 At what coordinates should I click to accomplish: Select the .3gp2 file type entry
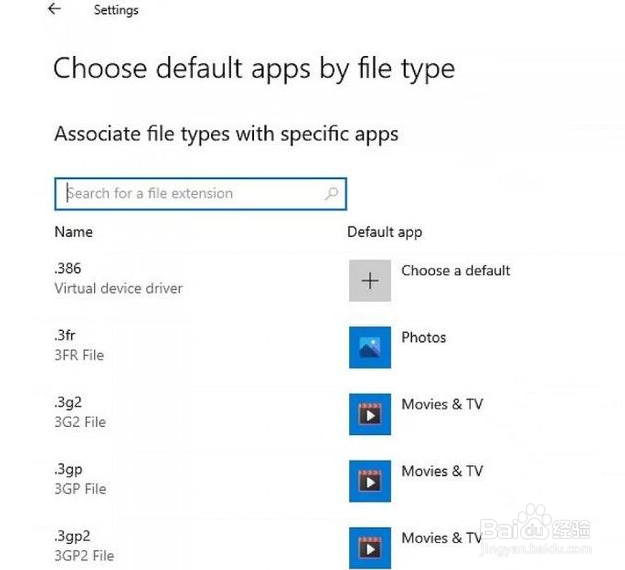coord(84,546)
